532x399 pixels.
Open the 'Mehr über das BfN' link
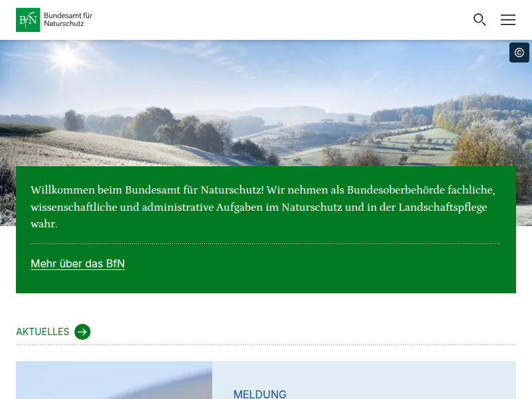(78, 264)
